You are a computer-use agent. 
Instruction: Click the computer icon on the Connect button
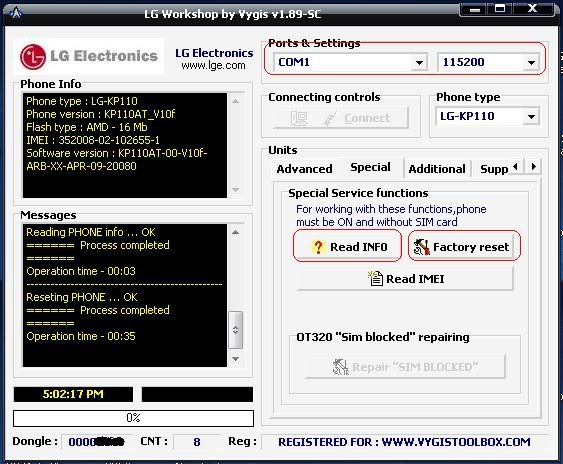click(x=299, y=118)
